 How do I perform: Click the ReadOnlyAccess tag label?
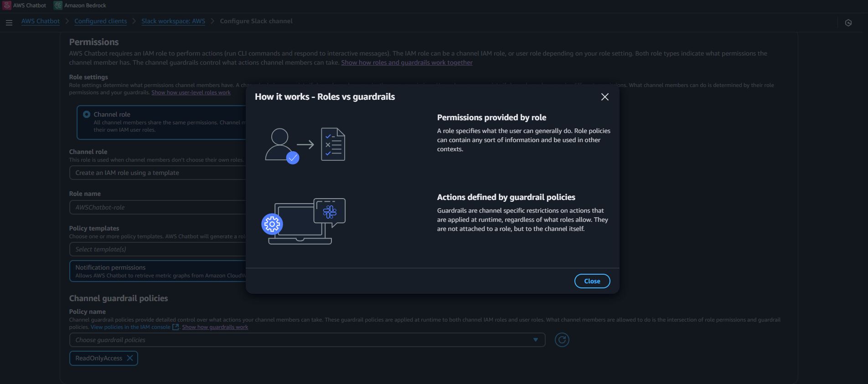99,358
